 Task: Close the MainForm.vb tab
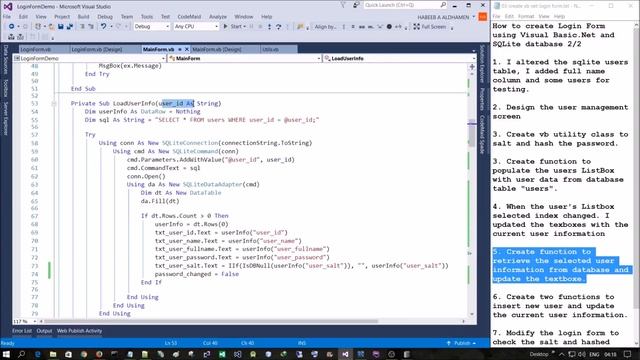pos(187,49)
